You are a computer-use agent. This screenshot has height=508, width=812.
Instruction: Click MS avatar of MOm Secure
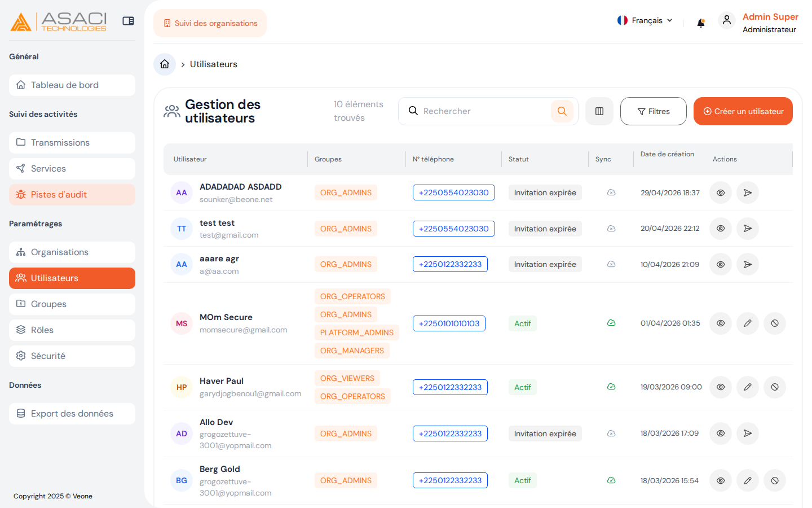point(182,323)
